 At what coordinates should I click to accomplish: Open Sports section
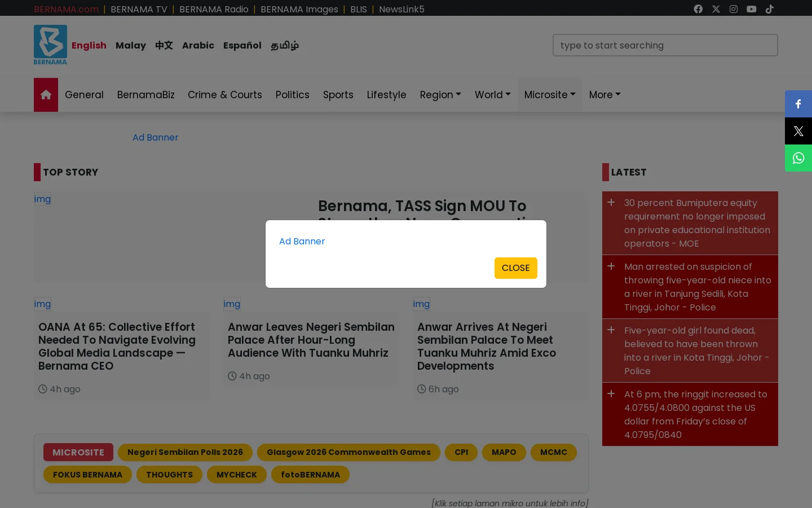pyautogui.click(x=338, y=95)
